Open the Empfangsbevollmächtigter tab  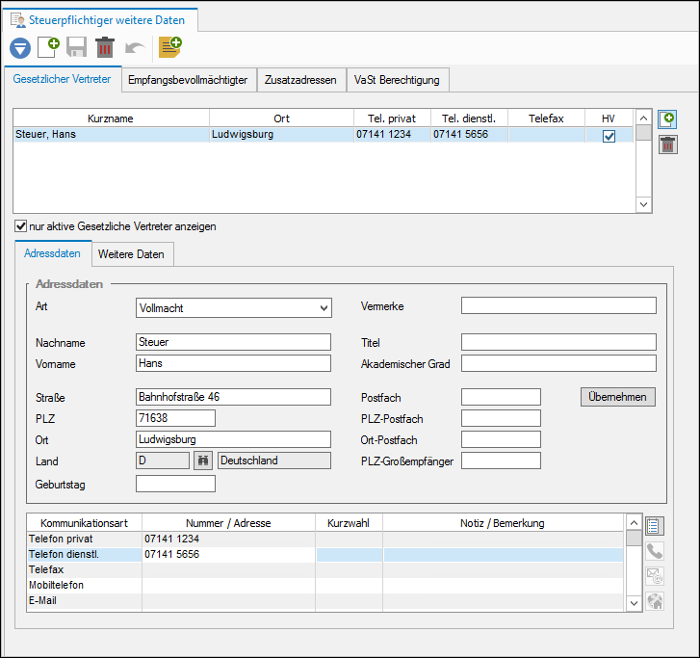(x=188, y=80)
